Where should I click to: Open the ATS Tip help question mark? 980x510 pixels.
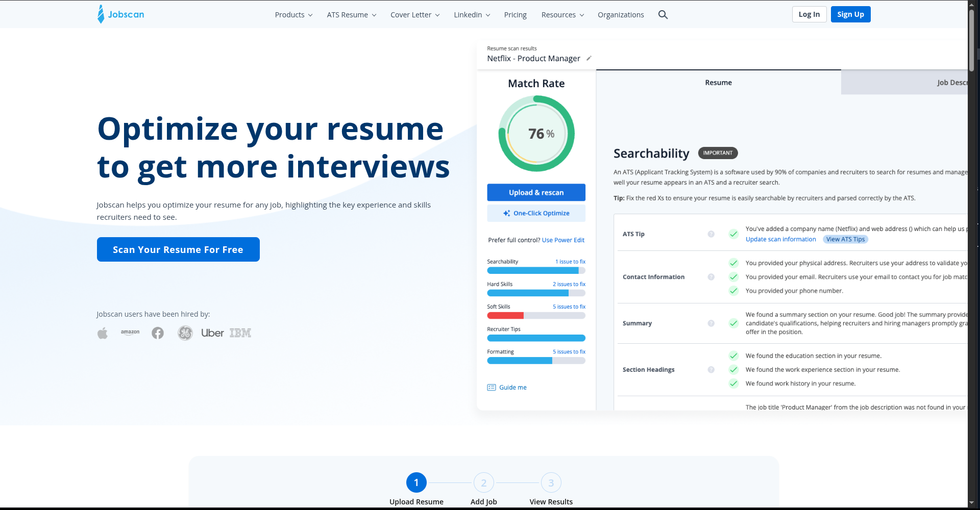coord(711,234)
